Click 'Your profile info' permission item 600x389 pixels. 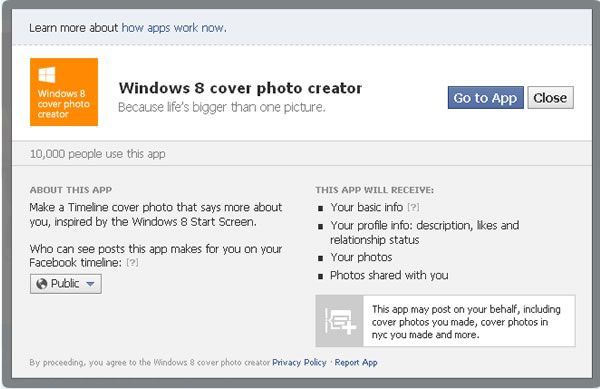click(425, 233)
